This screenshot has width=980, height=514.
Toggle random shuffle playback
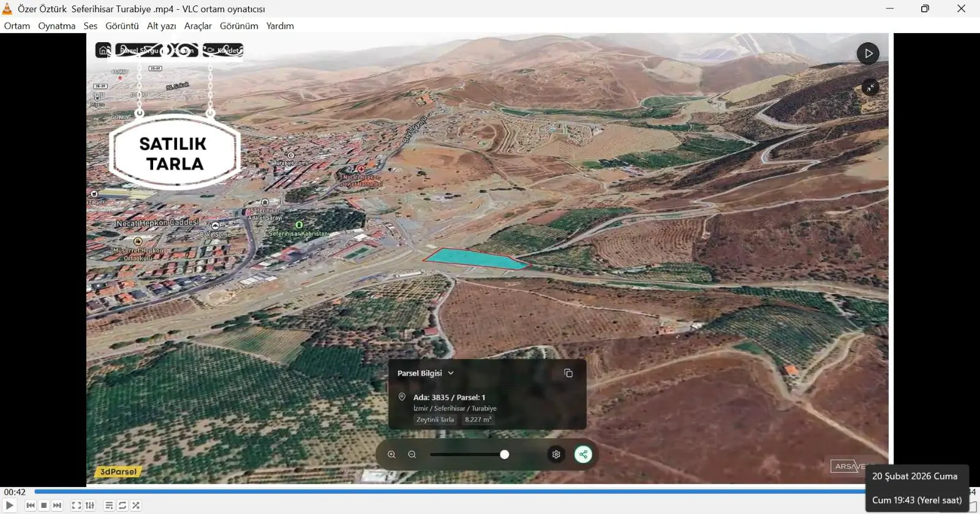click(x=136, y=505)
